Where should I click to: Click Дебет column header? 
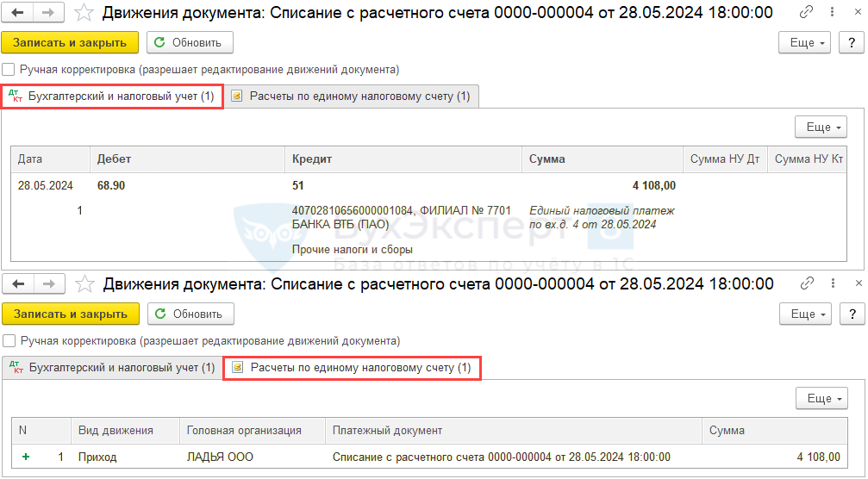pos(187,159)
